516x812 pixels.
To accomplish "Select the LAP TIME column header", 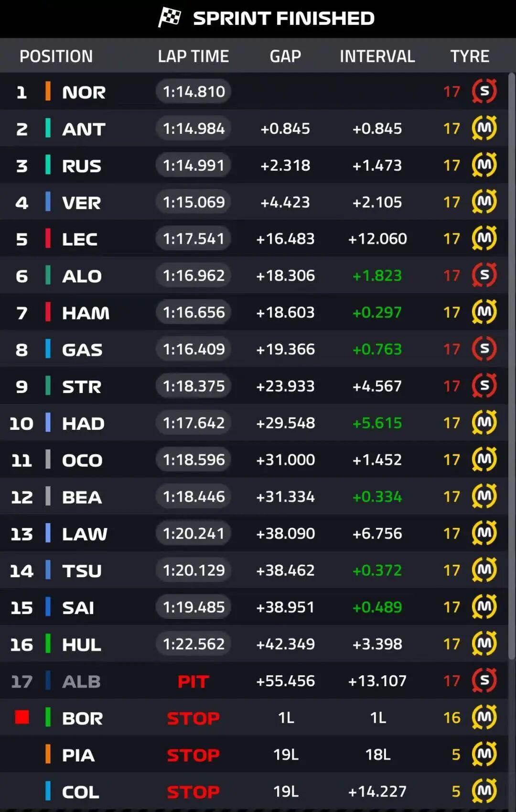I will (x=193, y=56).
